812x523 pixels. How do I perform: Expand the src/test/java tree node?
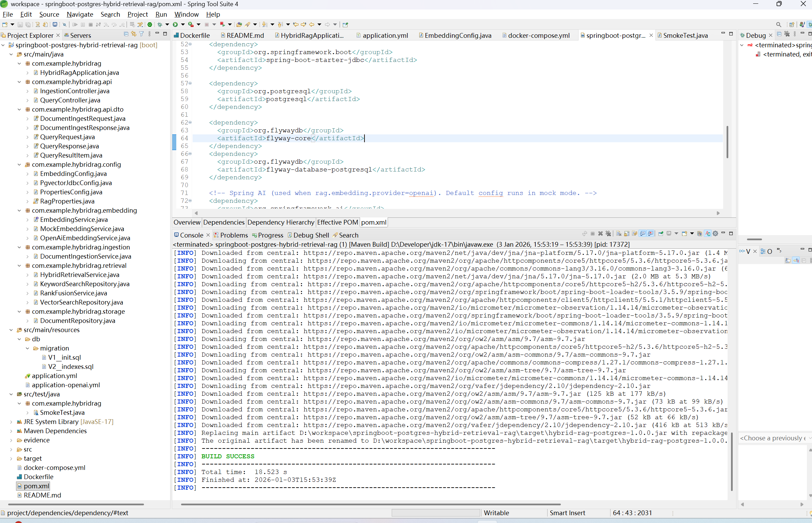12,394
